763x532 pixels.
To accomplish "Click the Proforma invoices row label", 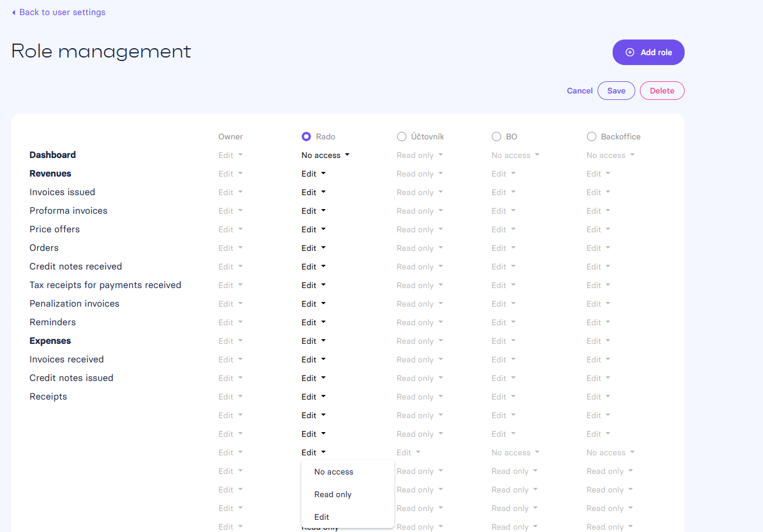I will point(69,211).
